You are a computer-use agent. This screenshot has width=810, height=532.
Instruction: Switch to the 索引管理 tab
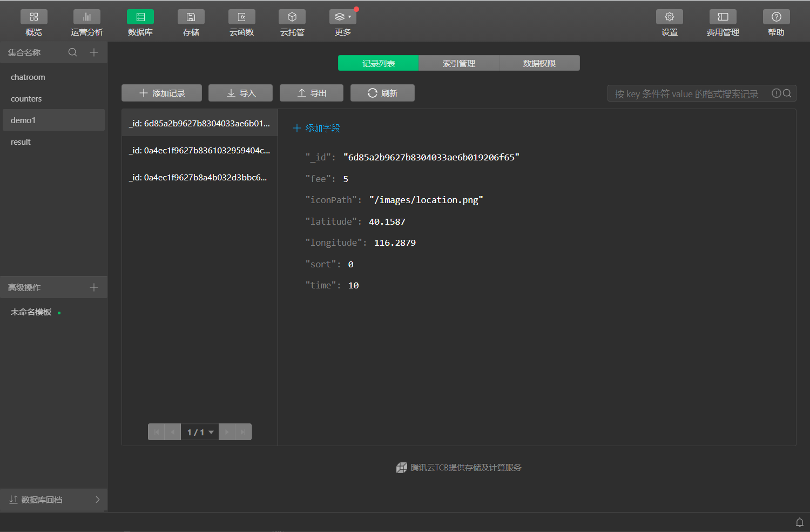(459, 63)
